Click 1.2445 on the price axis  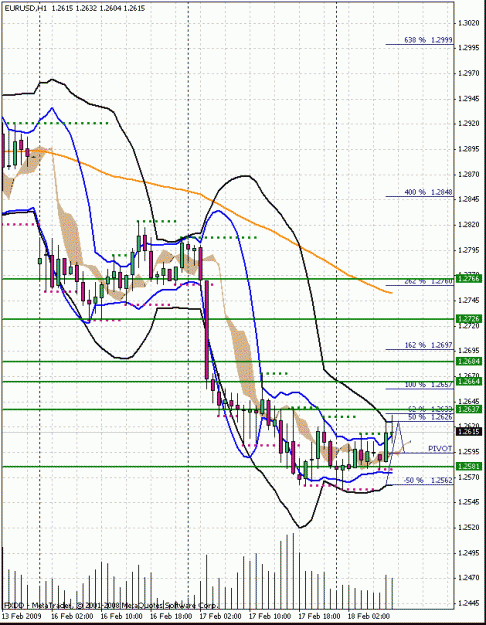click(469, 603)
